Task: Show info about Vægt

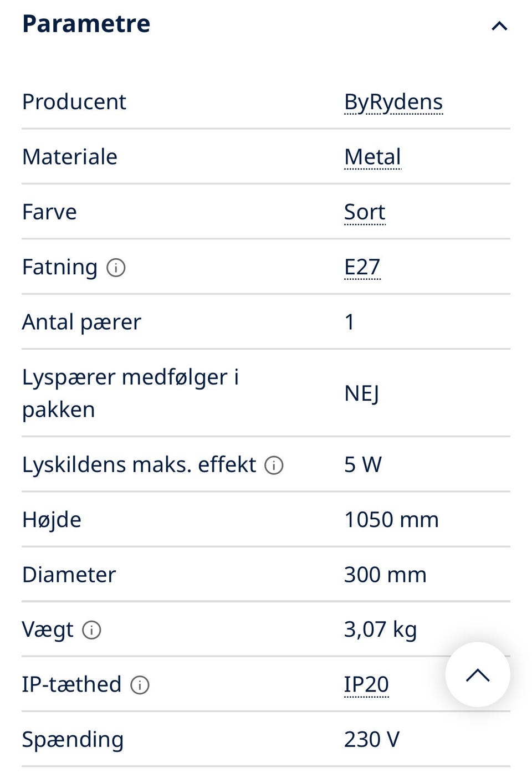Action: click(91, 630)
